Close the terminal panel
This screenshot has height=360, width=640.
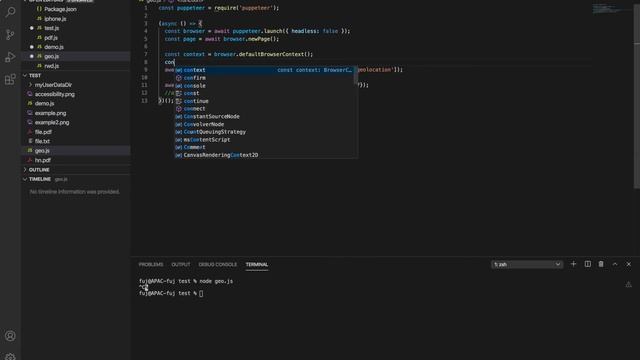pos(629,264)
